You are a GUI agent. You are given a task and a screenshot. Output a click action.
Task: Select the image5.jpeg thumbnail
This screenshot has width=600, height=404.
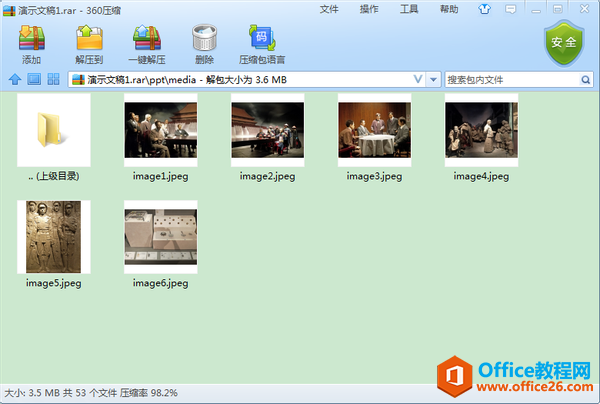pyautogui.click(x=53, y=237)
